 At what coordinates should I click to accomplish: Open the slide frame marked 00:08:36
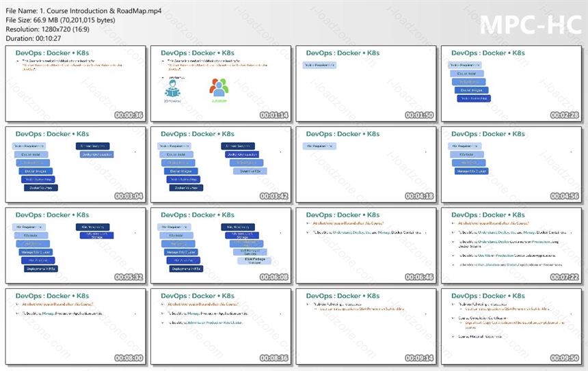point(221,327)
